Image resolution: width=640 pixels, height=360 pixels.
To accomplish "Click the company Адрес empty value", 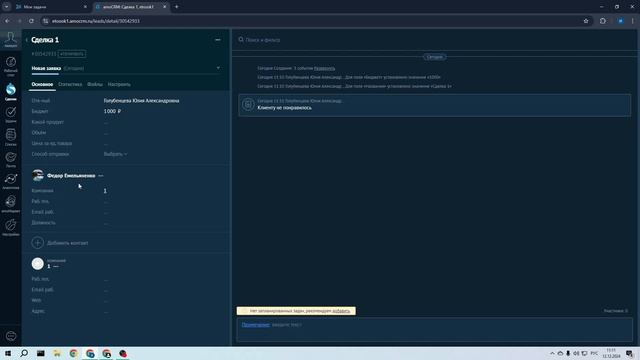I will pyautogui.click(x=106, y=311).
